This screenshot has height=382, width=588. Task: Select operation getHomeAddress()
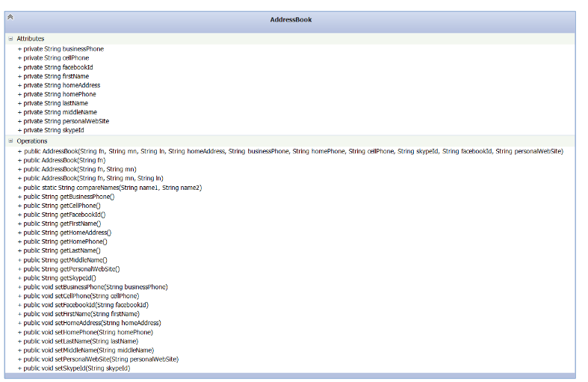coord(64,232)
